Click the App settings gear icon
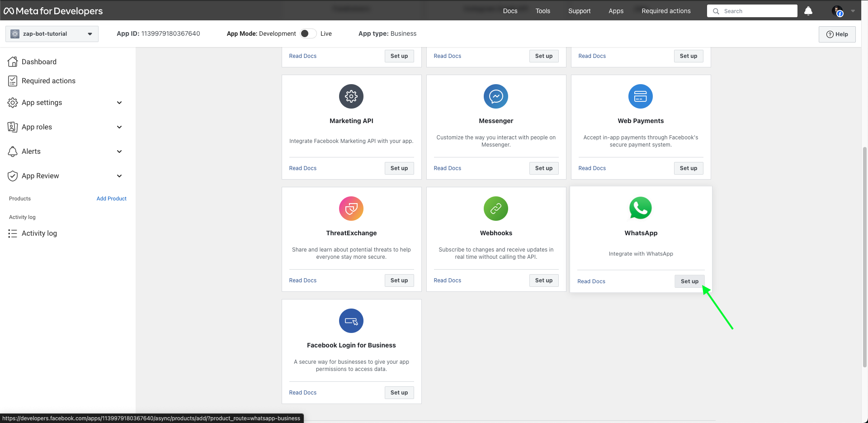The image size is (868, 423). click(x=13, y=103)
